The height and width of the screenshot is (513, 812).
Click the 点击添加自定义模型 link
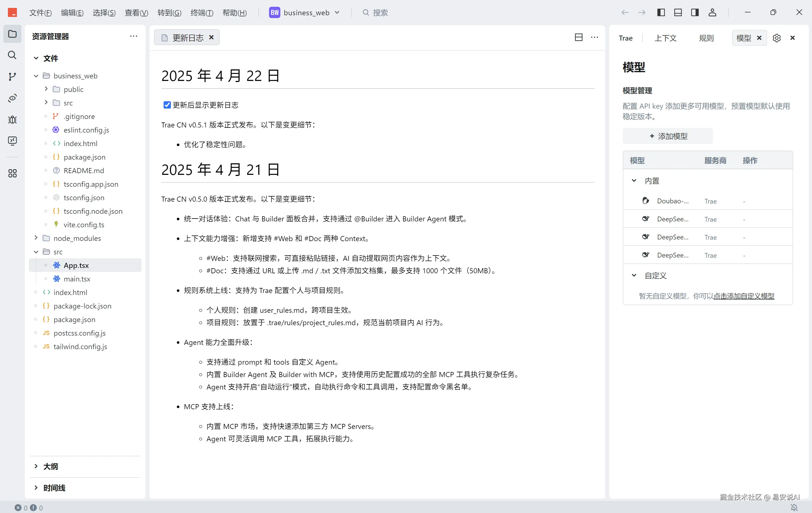click(743, 296)
